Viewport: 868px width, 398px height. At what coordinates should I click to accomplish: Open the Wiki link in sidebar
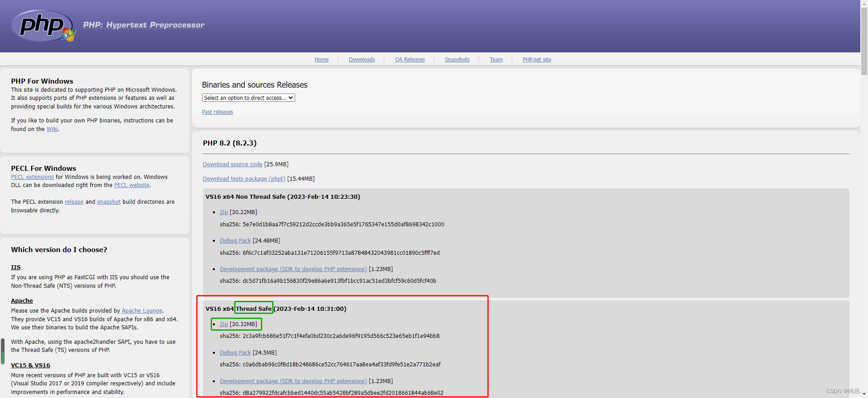pos(52,129)
